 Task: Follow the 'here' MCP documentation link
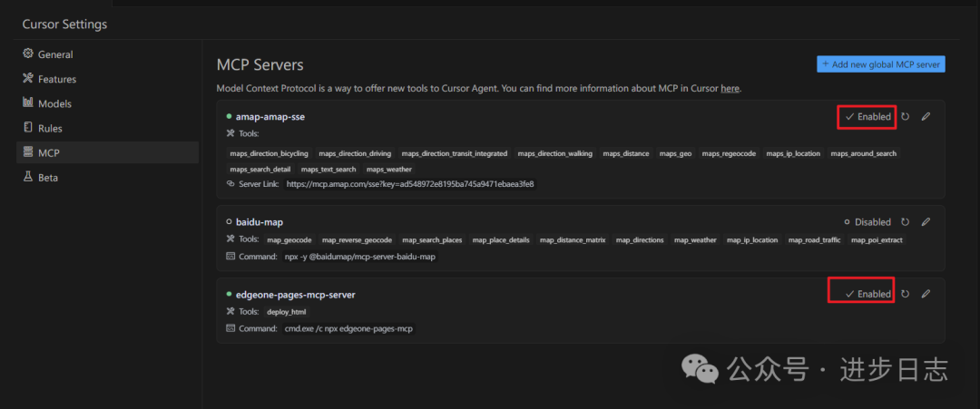pos(730,88)
